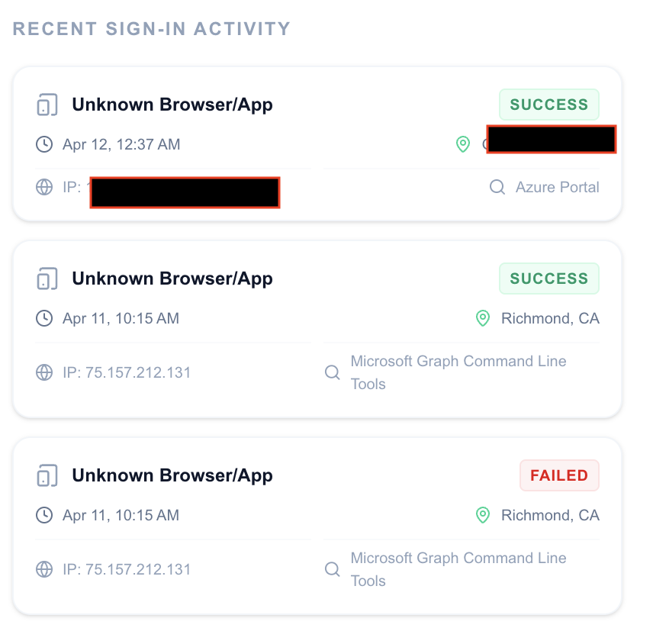Click the search icon in the failed sign-in card
The image size is (653, 644).
pyautogui.click(x=332, y=569)
